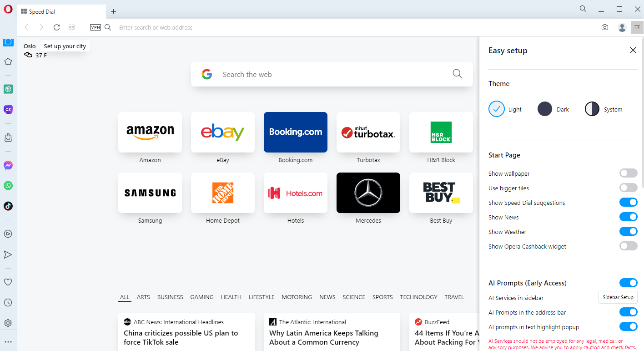Switch to ARTS news category

[143, 297]
